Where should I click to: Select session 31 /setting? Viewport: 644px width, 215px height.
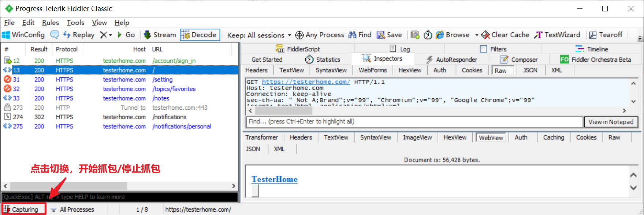click(x=120, y=79)
